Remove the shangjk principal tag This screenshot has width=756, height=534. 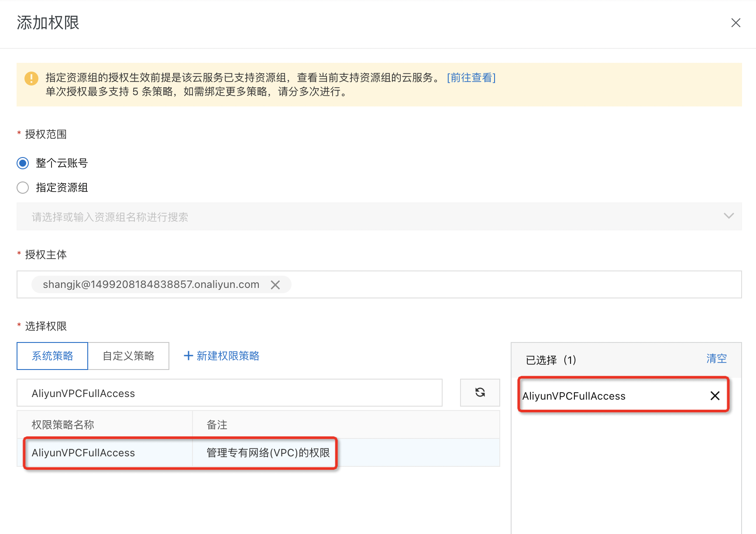click(x=275, y=285)
